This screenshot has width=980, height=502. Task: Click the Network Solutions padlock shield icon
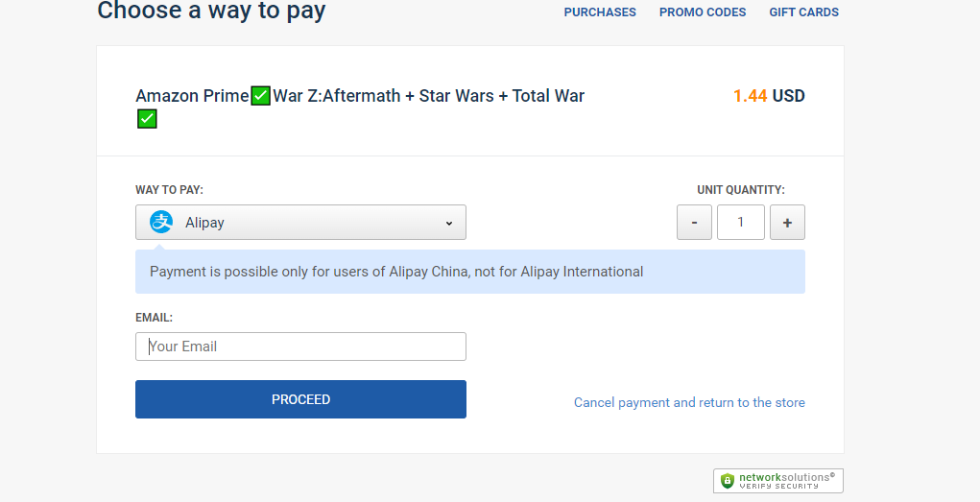click(727, 481)
